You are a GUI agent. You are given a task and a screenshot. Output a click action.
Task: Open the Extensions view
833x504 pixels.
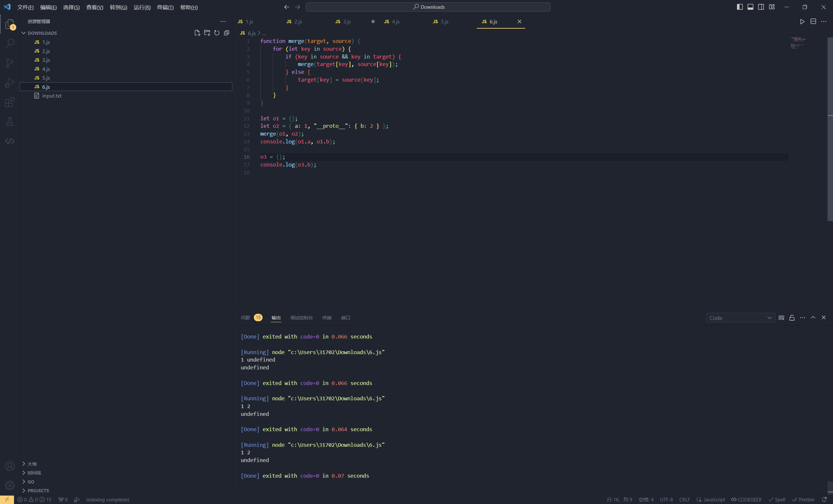[10, 102]
